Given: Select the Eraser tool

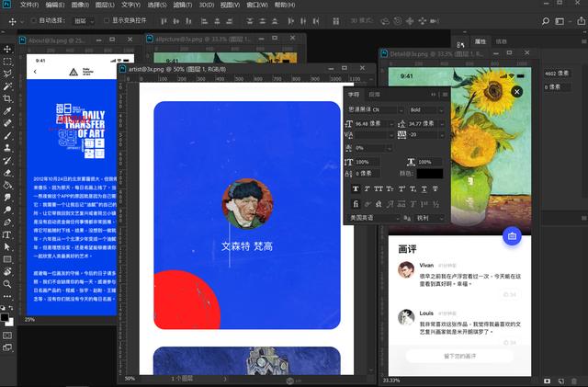Looking at the screenshot, I should 7,173.
